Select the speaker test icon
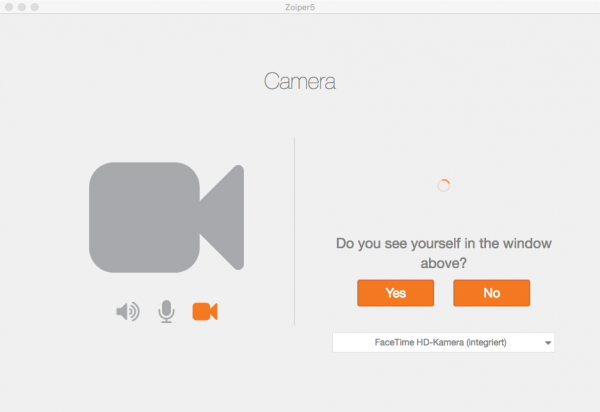The height and width of the screenshot is (412, 600). click(128, 312)
